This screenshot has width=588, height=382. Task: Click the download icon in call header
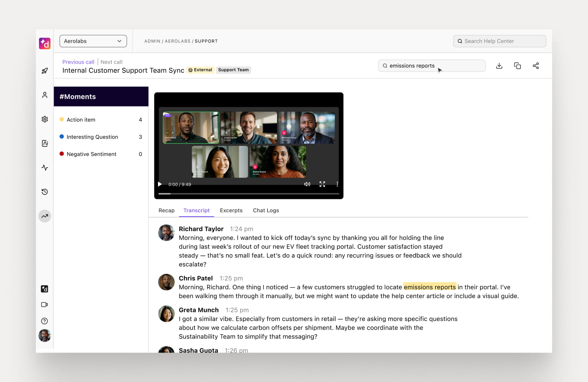tap(499, 66)
